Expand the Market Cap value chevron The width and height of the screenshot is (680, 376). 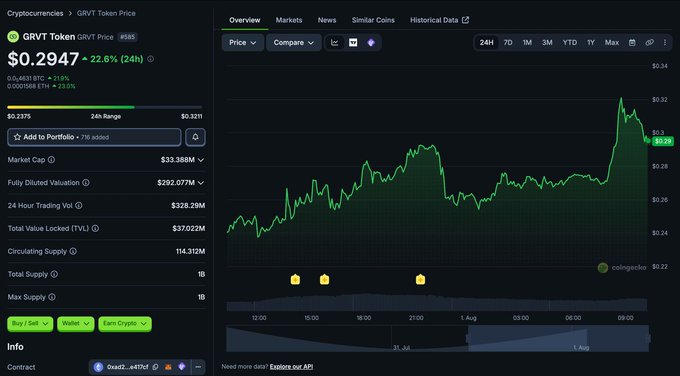point(201,160)
